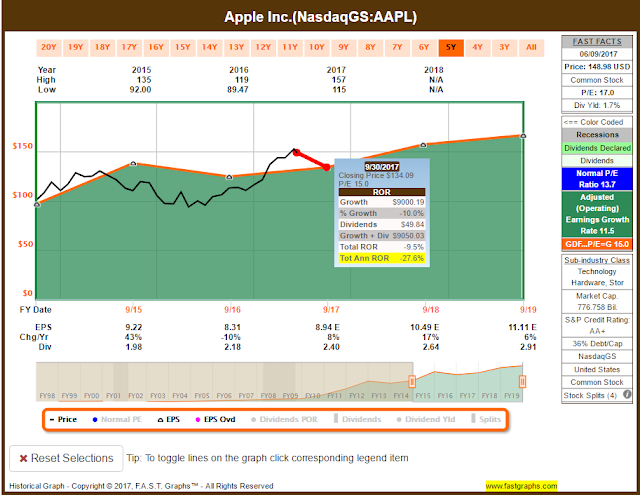Click the EPS triangle marker at 9/15
The height and width of the screenshot is (495, 640).
(x=133, y=163)
